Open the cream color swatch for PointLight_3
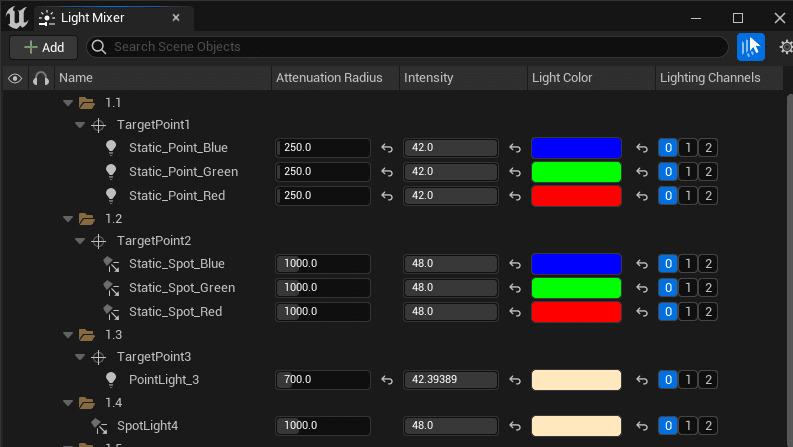 [x=576, y=379]
